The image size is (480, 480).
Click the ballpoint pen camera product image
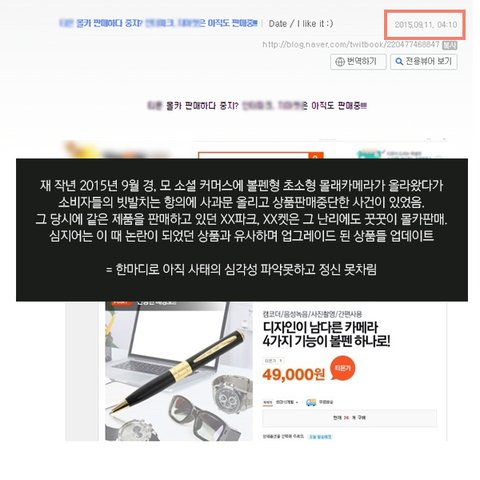click(x=179, y=371)
